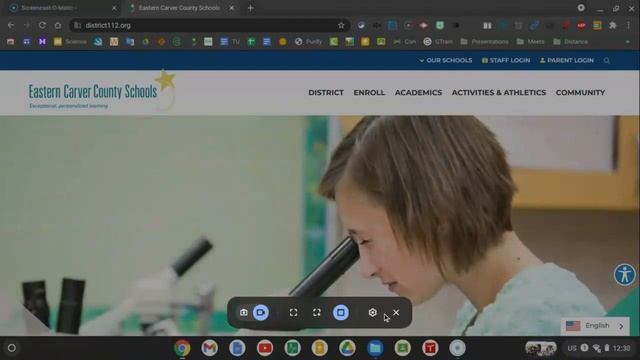Open the District menu
640x360 pixels.
(326, 93)
